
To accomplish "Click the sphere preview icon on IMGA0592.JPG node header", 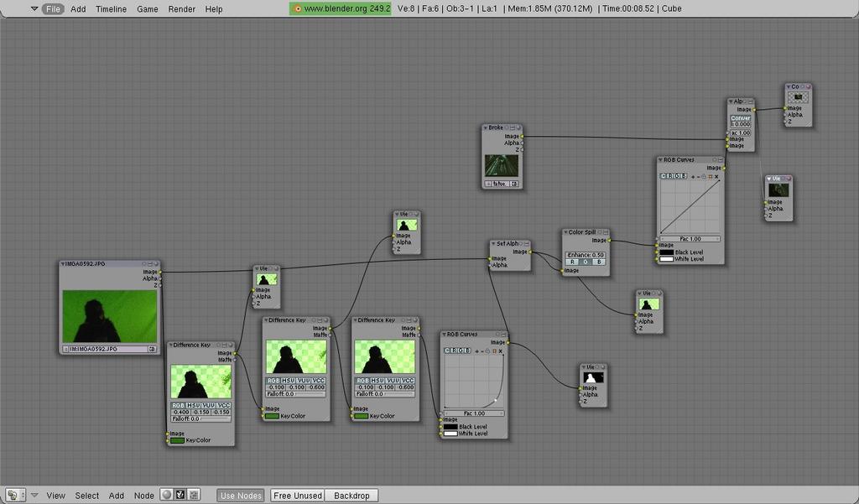I will tap(155, 264).
